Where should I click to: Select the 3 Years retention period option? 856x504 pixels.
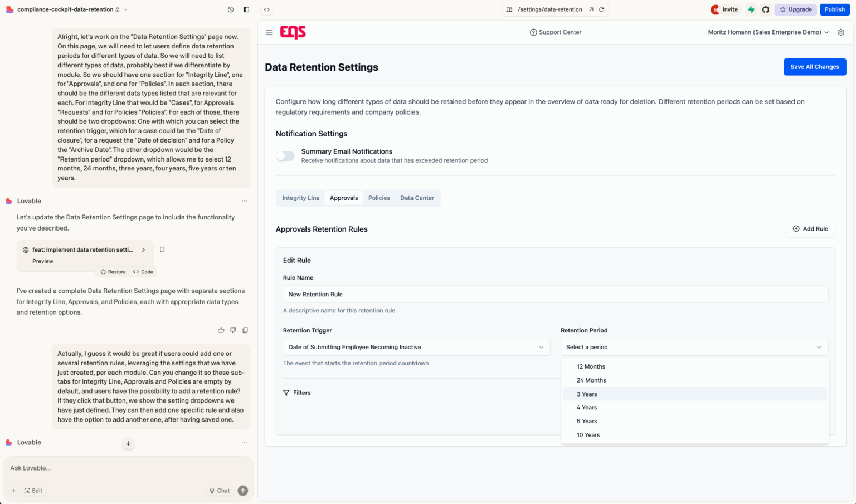click(x=587, y=394)
